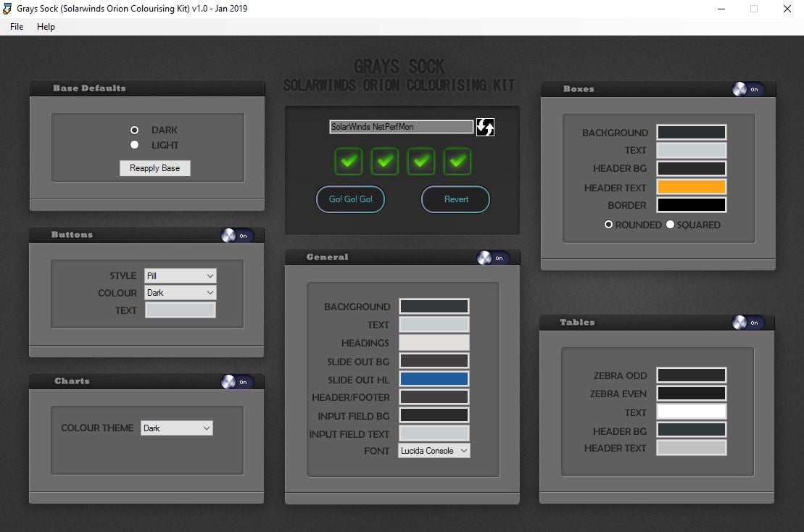Open the Help menu
This screenshot has height=532, width=804.
(46, 27)
